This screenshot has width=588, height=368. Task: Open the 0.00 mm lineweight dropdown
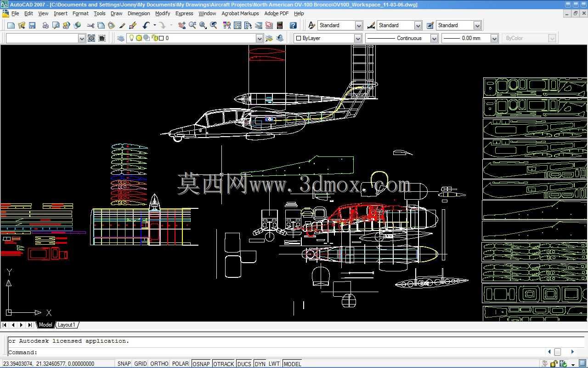click(494, 38)
